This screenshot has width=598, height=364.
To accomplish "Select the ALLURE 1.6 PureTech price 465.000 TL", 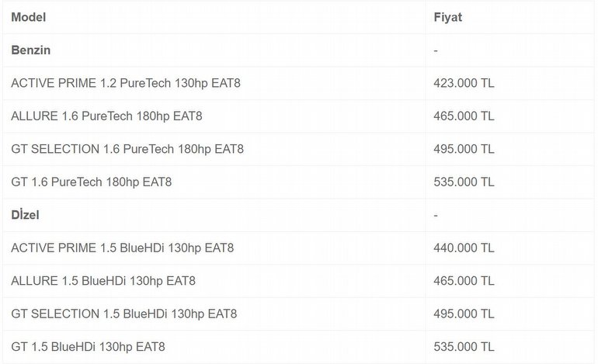I will [464, 116].
